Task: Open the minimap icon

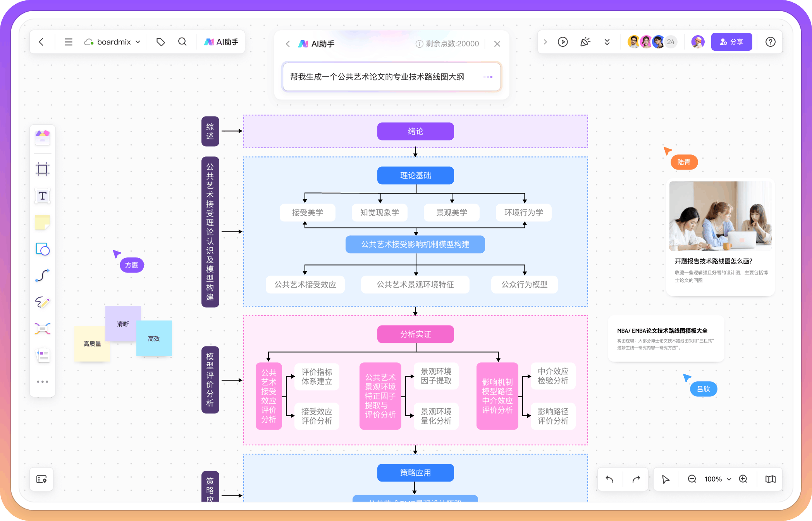Action: pos(771,479)
